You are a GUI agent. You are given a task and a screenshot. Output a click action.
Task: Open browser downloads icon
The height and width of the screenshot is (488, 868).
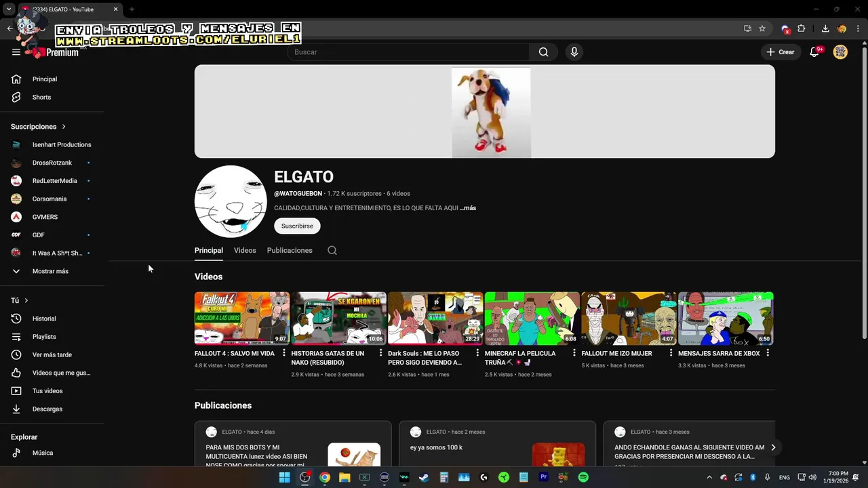pos(825,28)
